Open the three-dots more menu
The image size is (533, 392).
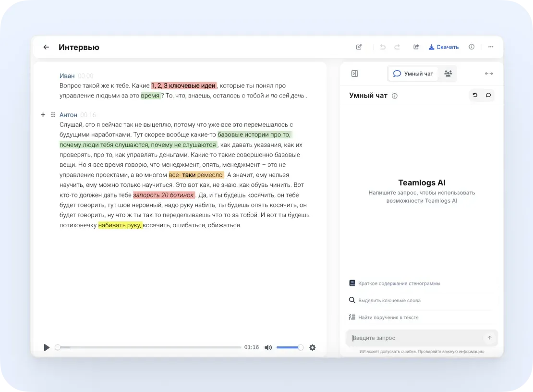click(491, 47)
